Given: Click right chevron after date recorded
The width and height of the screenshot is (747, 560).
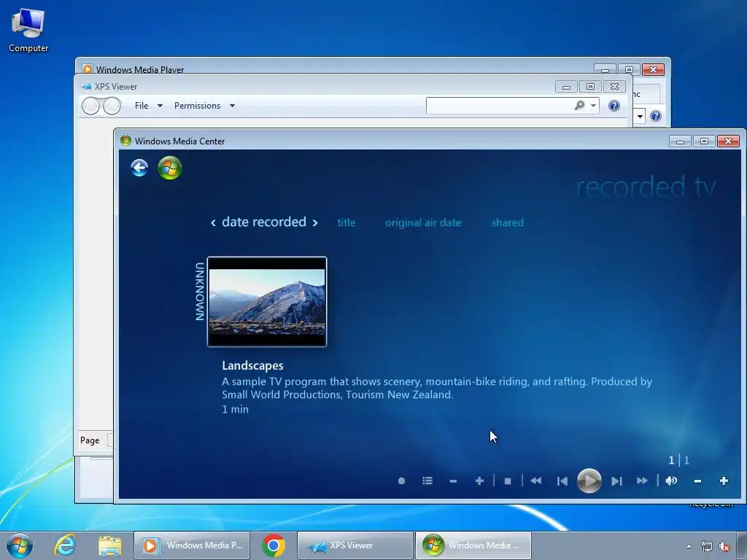Looking at the screenshot, I should (315, 222).
